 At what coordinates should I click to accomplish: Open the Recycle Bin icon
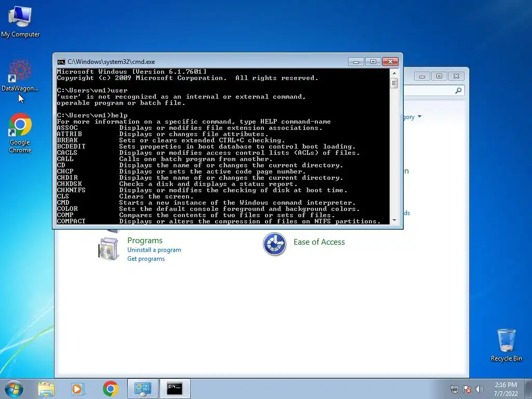coord(506,345)
